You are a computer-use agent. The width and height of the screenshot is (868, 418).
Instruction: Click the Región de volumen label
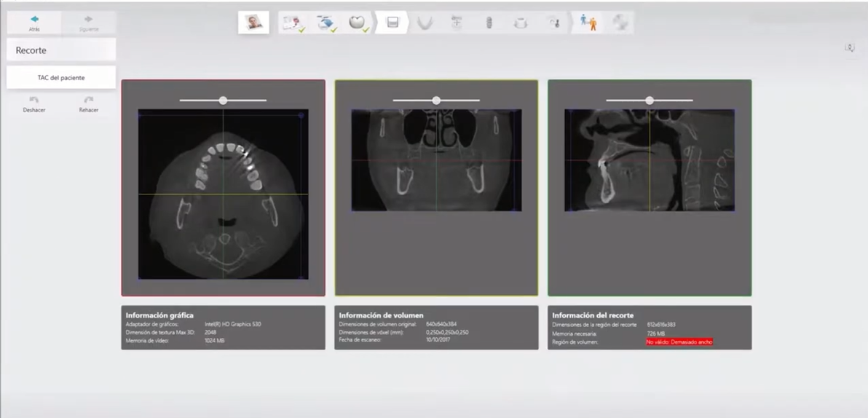[x=575, y=342]
